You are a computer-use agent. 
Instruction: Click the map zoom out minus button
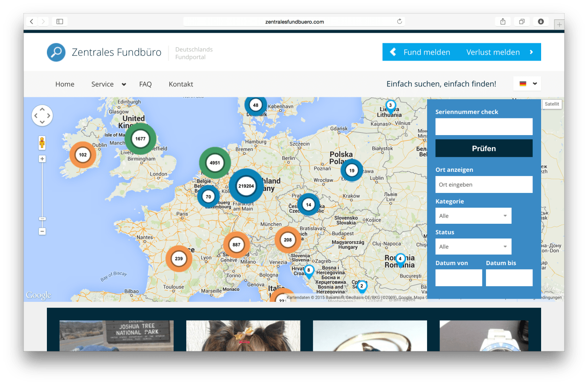pos(42,232)
